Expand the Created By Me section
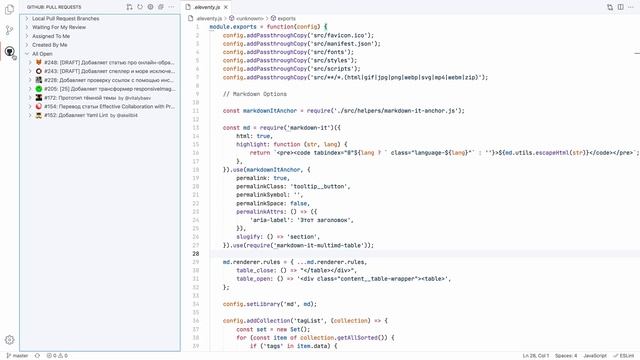 click(27, 44)
